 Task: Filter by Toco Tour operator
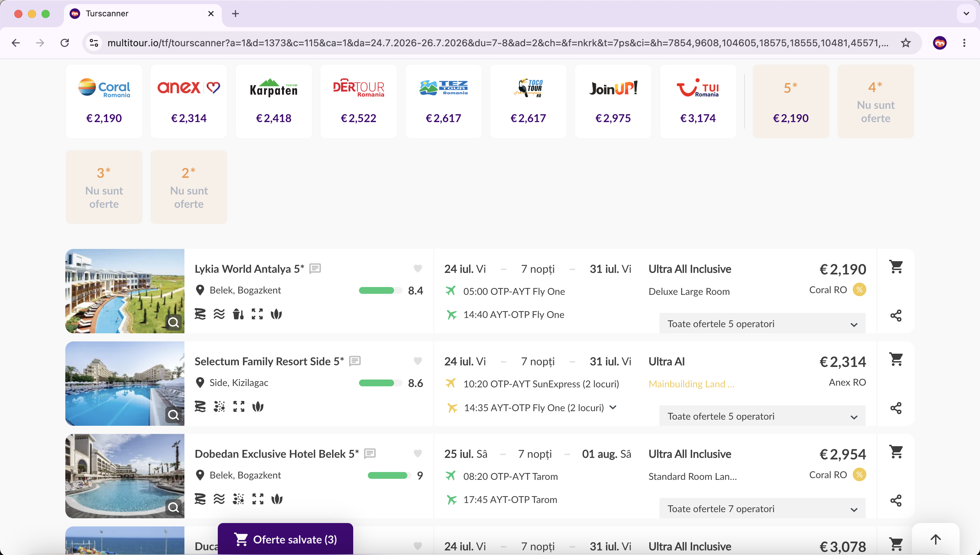click(528, 101)
